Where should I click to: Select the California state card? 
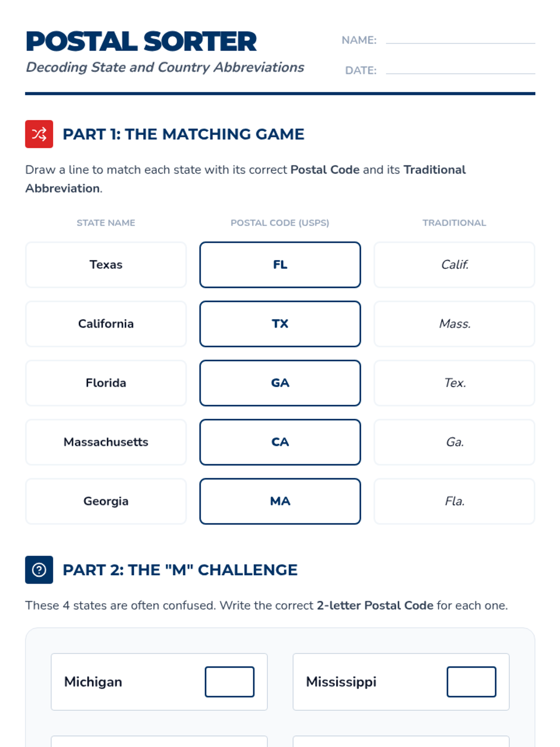(106, 324)
